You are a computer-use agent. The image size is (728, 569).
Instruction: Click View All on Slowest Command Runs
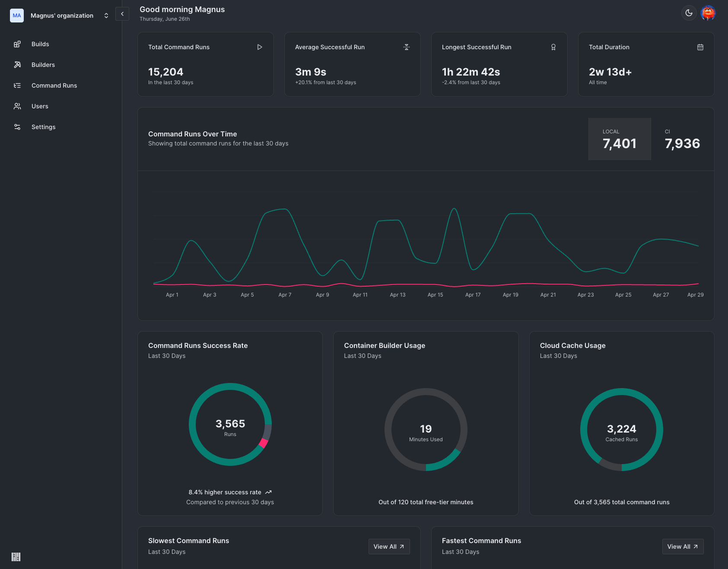click(x=388, y=546)
